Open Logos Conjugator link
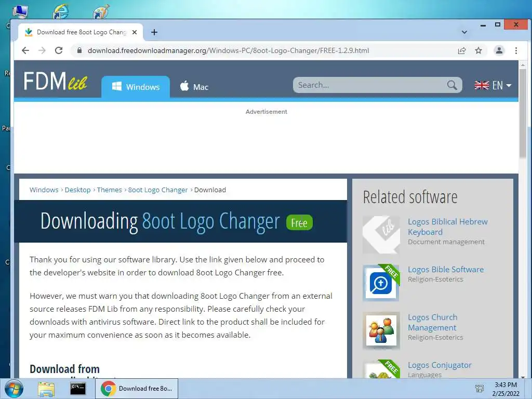Screen dimensions: 532x399 (440, 365)
